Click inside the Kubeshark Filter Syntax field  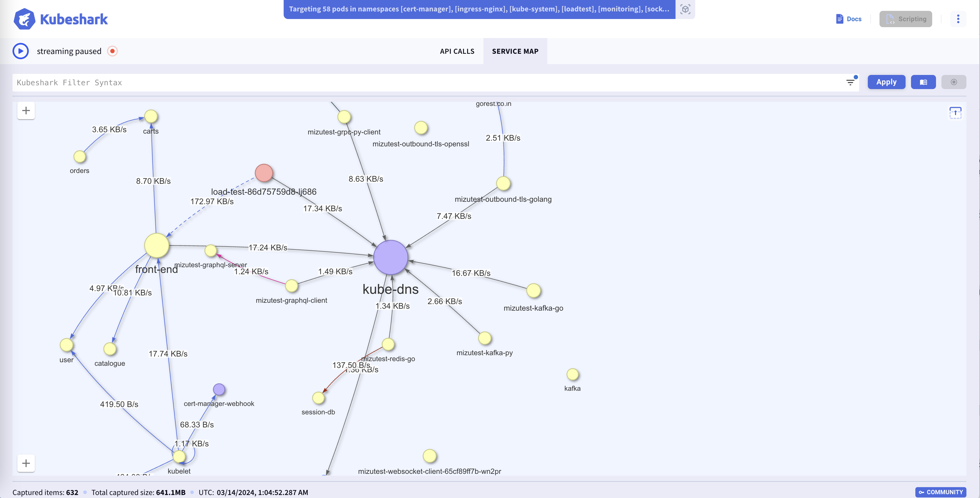click(x=228, y=82)
